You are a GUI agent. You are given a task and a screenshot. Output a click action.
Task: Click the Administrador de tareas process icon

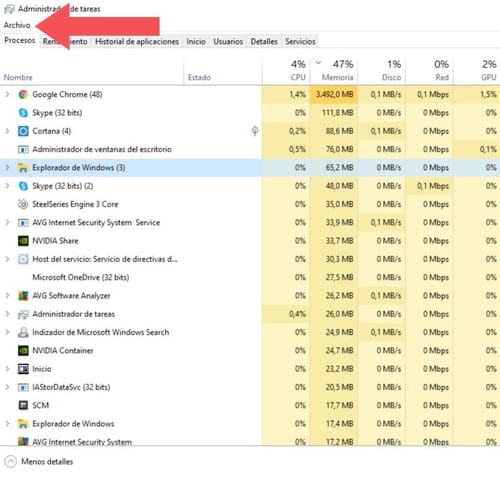click(23, 314)
